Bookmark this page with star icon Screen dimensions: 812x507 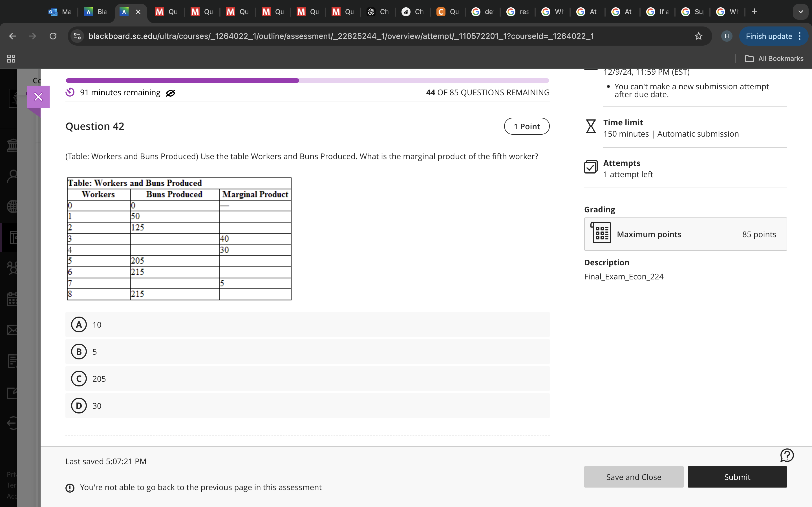(698, 36)
